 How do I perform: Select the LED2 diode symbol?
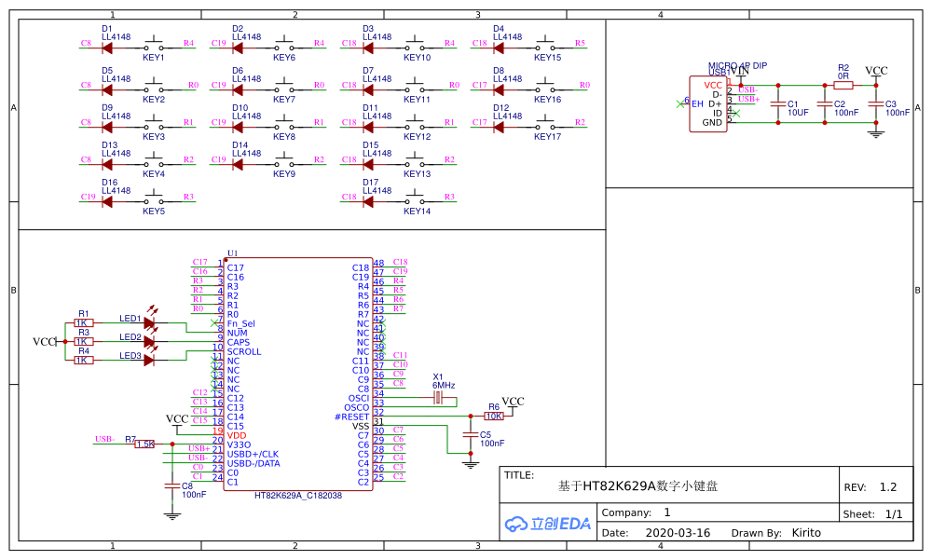coord(150,341)
